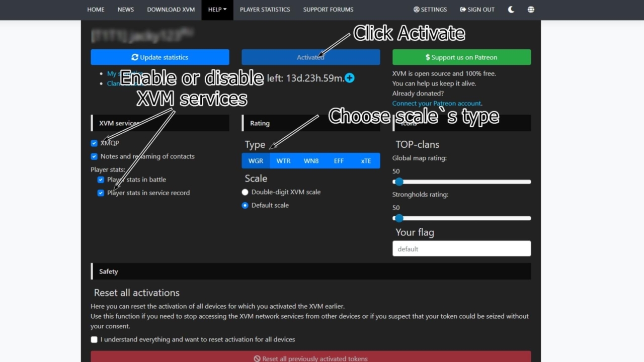Image resolution: width=644 pixels, height=362 pixels.
Task: Uncheck Player stats in battle
Action: pyautogui.click(x=101, y=179)
